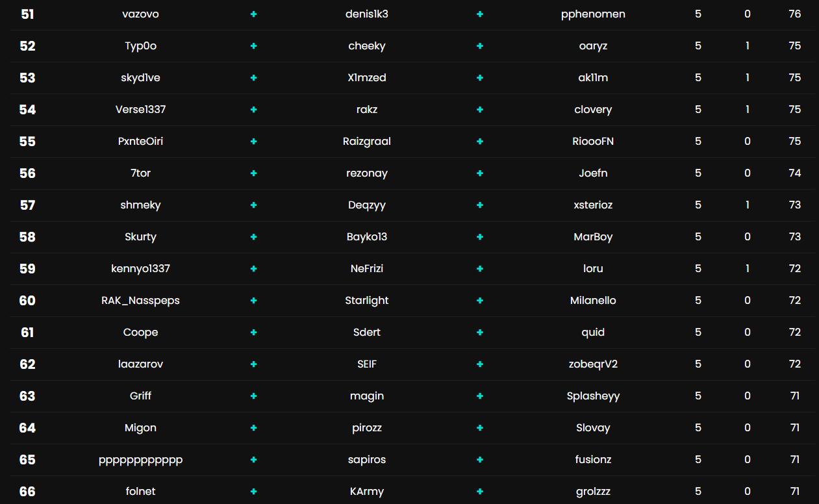
Task: Click plus icon between folnet and KArmy
Action: [x=254, y=492]
